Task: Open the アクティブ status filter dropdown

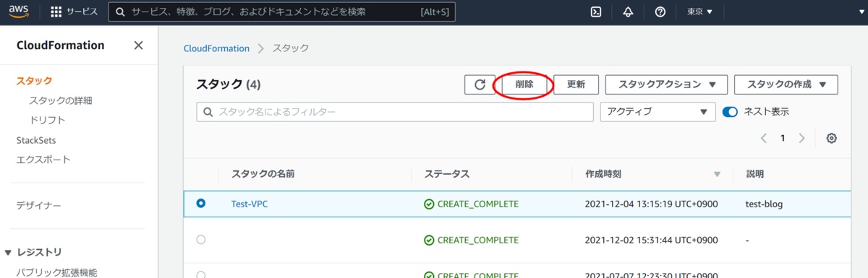Action: point(658,112)
